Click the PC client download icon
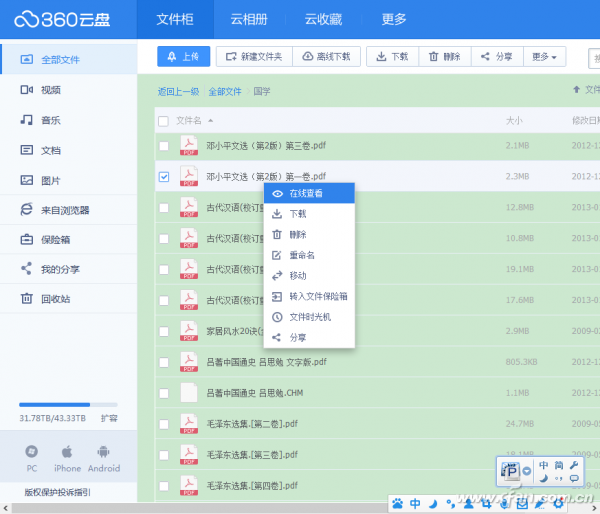 tap(31, 452)
